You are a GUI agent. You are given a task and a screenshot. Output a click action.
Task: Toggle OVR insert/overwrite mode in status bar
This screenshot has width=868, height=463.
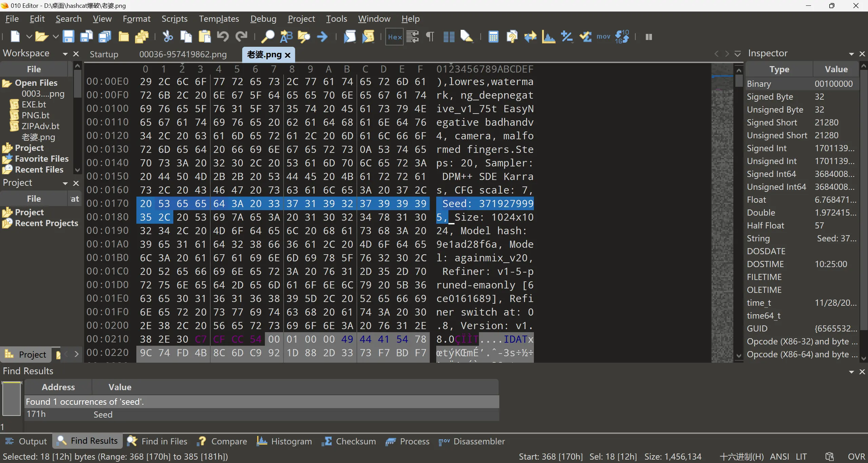pyautogui.click(x=856, y=457)
